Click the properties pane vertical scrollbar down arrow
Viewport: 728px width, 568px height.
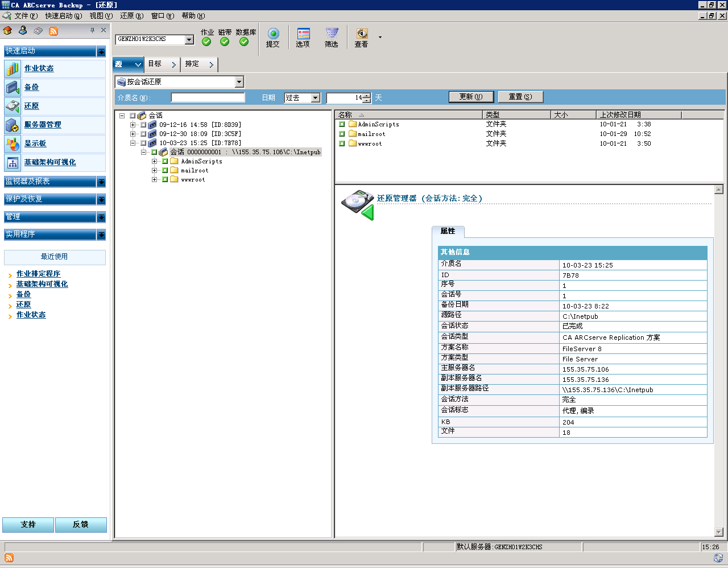(719, 532)
